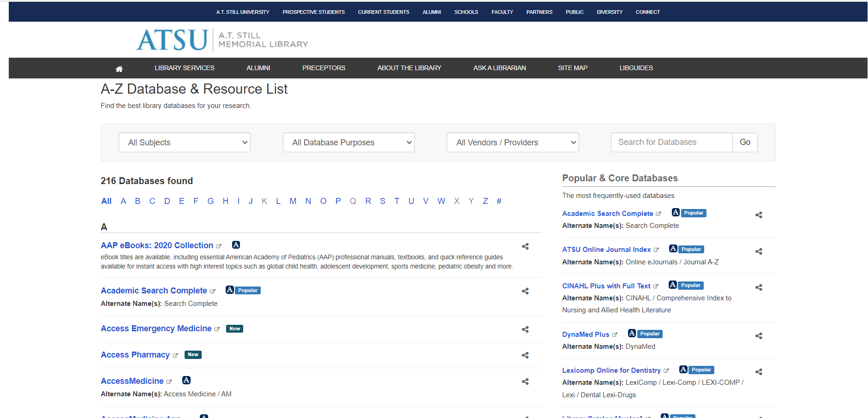
Task: Open the Connect top link
Action: (648, 12)
